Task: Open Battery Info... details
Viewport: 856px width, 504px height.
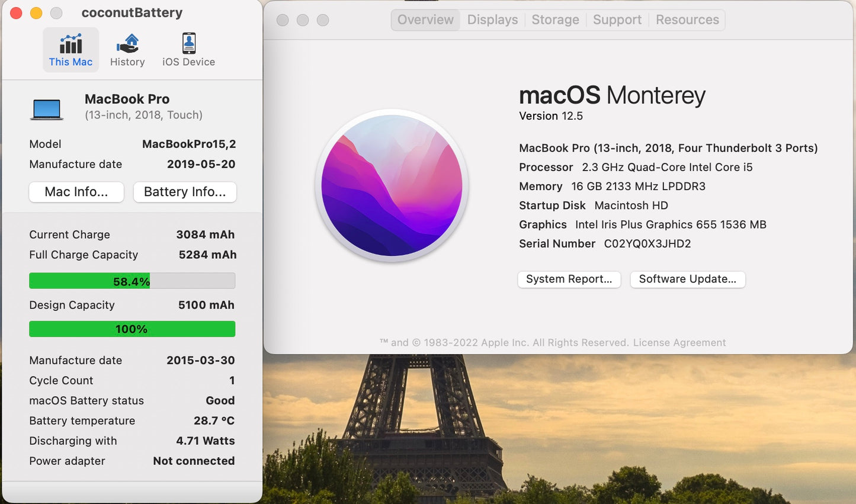Action: (185, 192)
